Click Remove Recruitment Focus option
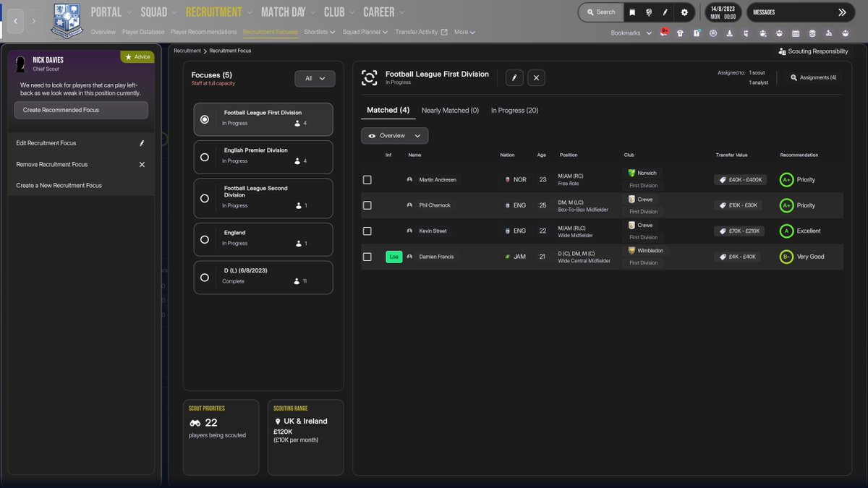 click(81, 164)
